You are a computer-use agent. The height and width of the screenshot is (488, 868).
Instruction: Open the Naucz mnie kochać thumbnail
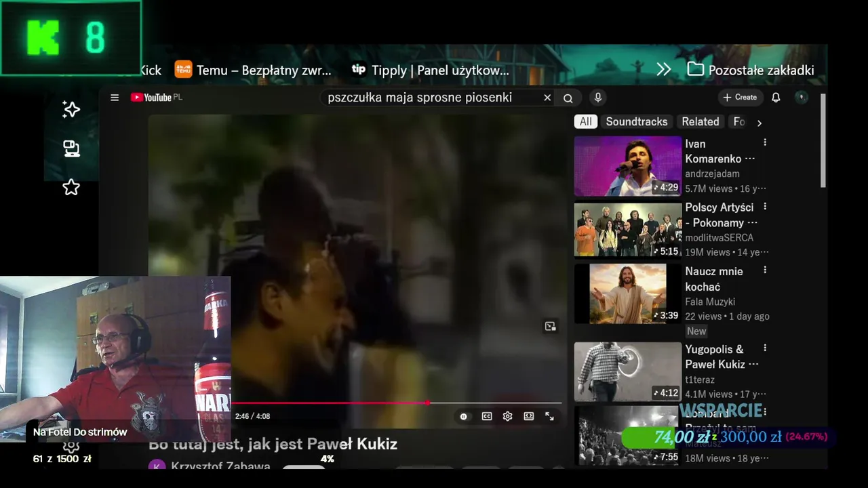coord(628,293)
